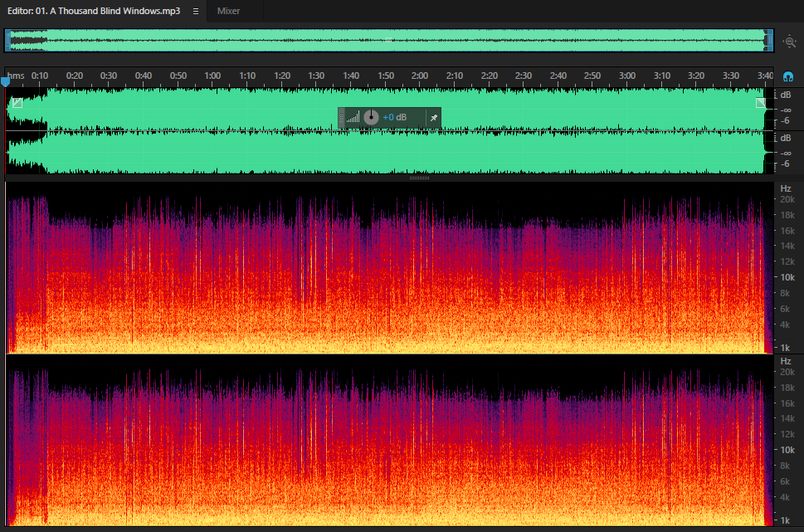This screenshot has height=532, width=804.
Task: Click 4k on the lower spectrogram frequency scale
Action: 785,497
